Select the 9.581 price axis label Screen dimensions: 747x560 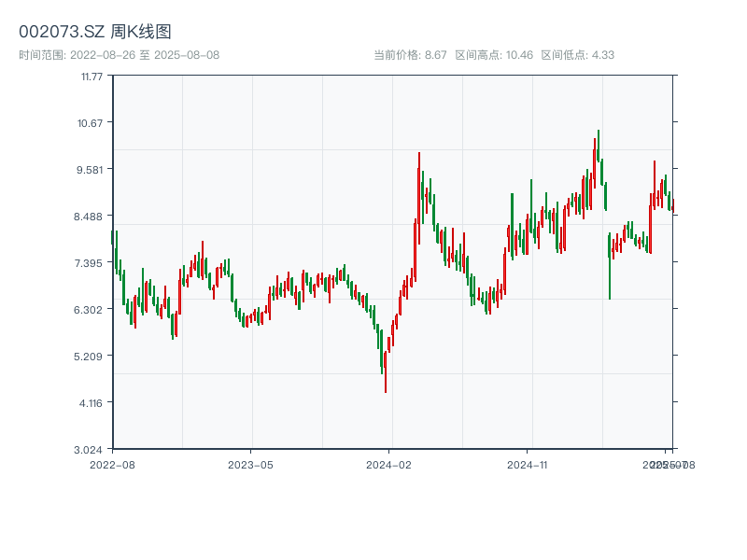point(92,169)
